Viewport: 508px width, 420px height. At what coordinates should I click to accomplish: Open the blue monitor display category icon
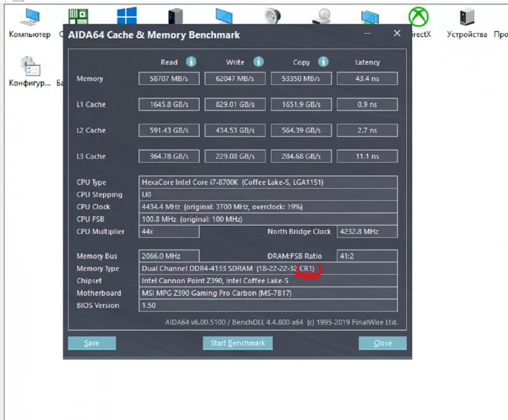coord(224,16)
